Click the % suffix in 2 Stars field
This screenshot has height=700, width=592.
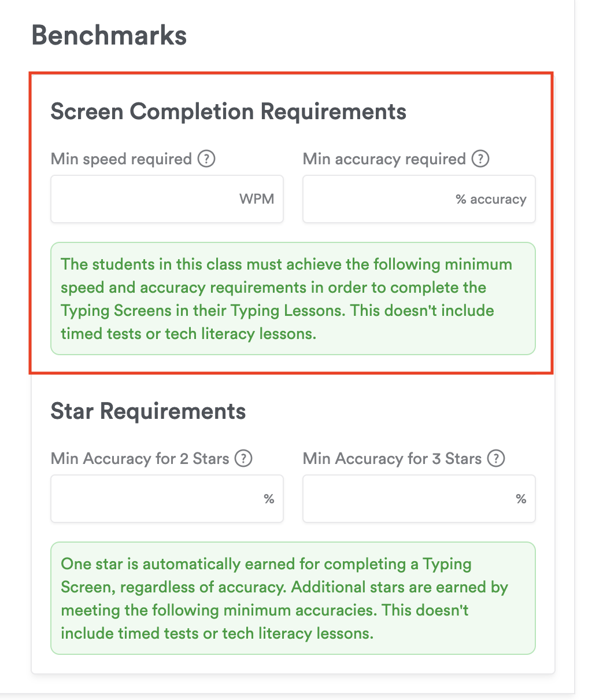click(x=269, y=499)
